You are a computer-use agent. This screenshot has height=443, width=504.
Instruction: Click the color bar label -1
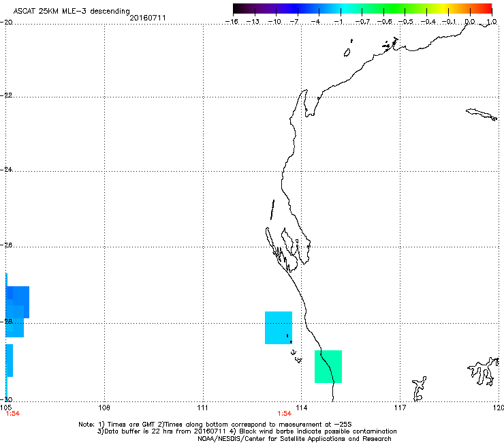click(x=338, y=22)
